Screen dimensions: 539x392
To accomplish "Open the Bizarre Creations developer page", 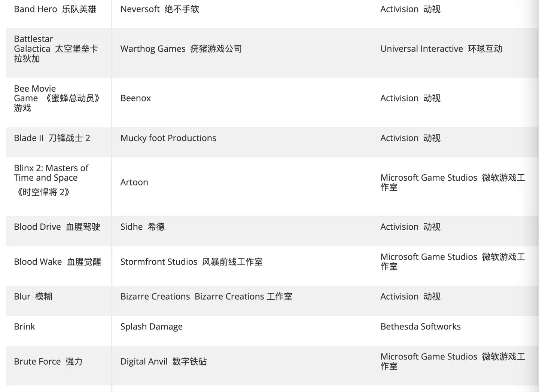I will (207, 296).
